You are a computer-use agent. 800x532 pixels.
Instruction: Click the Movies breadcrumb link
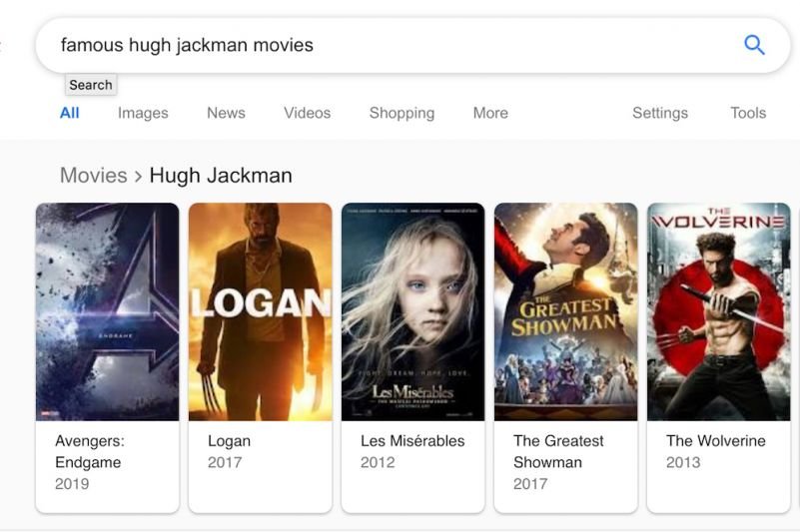coord(93,176)
